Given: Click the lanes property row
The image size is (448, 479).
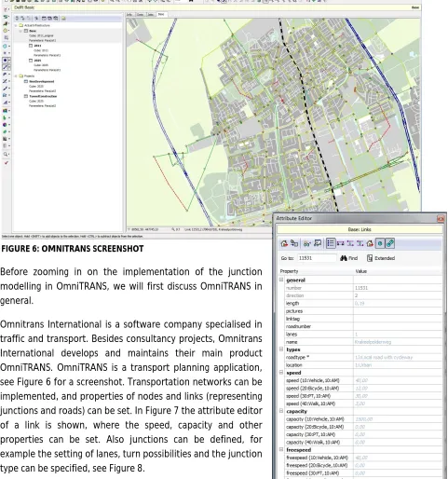Looking at the screenshot, I should 363,335.
